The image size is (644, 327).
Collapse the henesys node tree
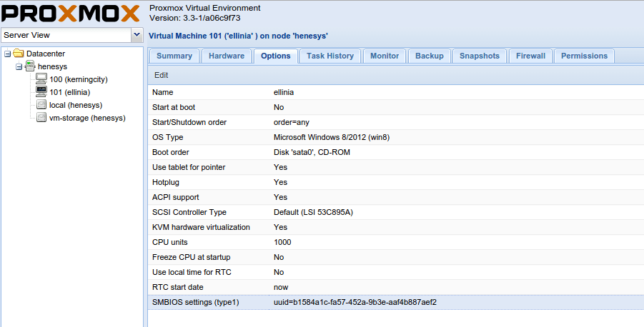pos(19,66)
